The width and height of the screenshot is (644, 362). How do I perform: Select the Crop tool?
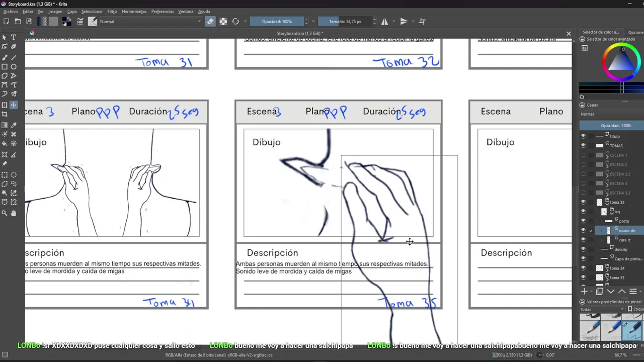(5, 114)
